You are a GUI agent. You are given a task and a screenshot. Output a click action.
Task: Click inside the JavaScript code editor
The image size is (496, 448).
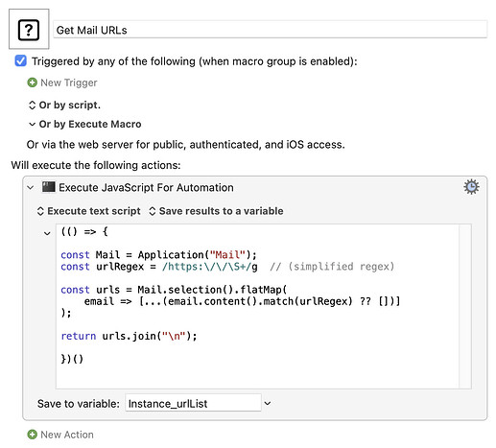click(x=257, y=306)
